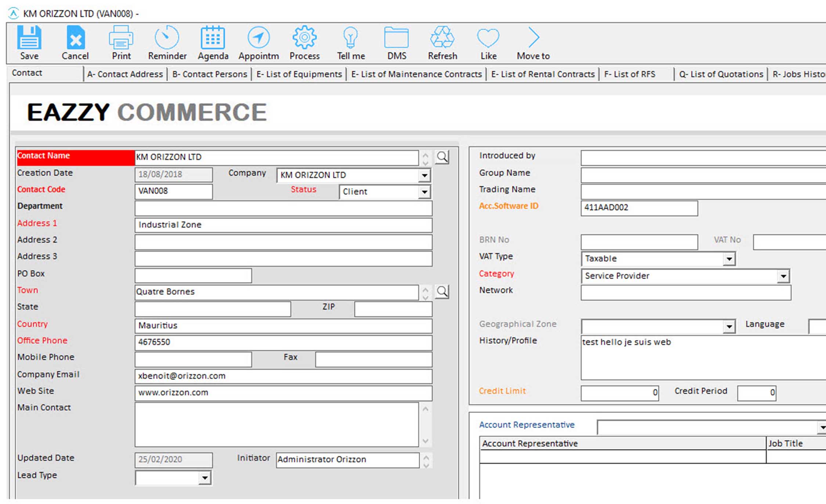Image resolution: width=826 pixels, height=504 pixels.
Task: Click the Refresh recycle icon
Action: pyautogui.click(x=442, y=37)
